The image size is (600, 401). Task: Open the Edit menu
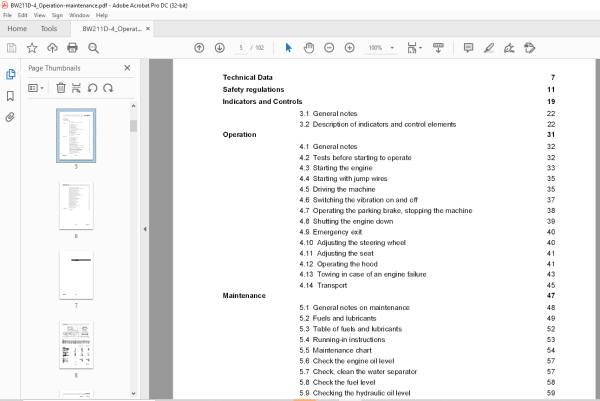point(23,15)
